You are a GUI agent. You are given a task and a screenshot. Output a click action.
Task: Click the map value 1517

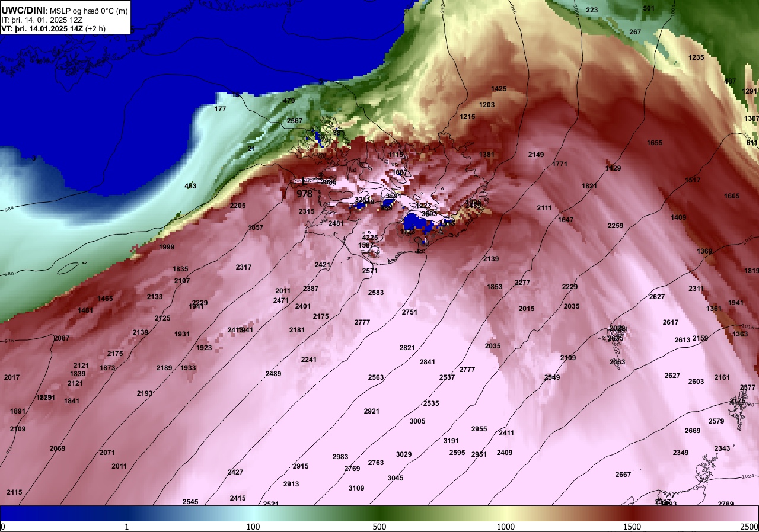point(693,180)
